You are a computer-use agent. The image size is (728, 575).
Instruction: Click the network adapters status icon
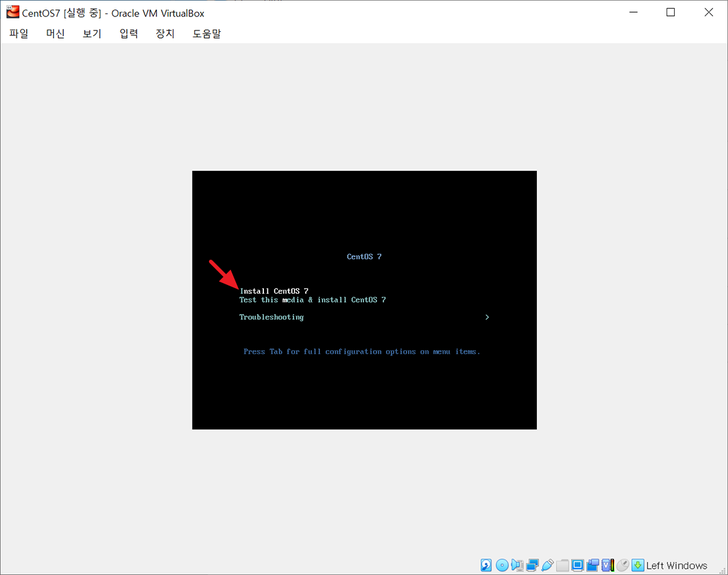pos(532,566)
